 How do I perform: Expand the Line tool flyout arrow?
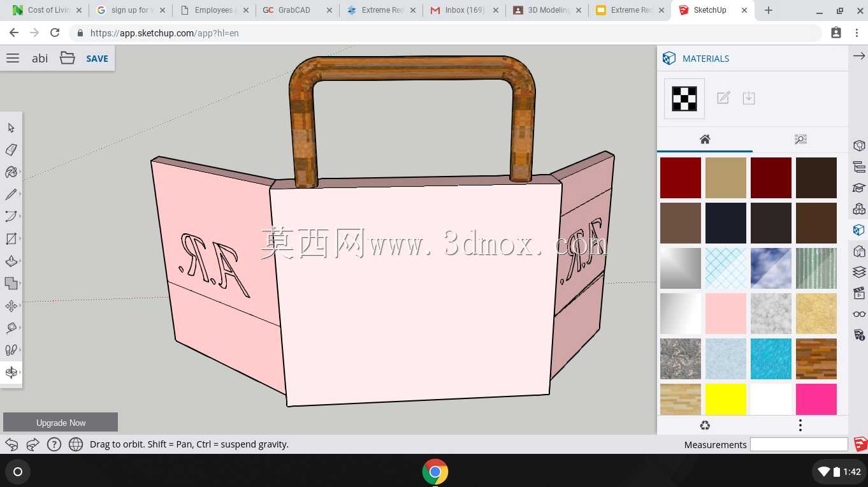coord(20,194)
